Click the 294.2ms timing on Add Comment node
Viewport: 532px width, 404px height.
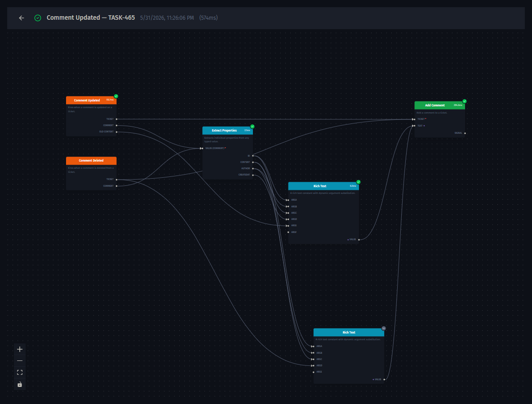point(458,105)
